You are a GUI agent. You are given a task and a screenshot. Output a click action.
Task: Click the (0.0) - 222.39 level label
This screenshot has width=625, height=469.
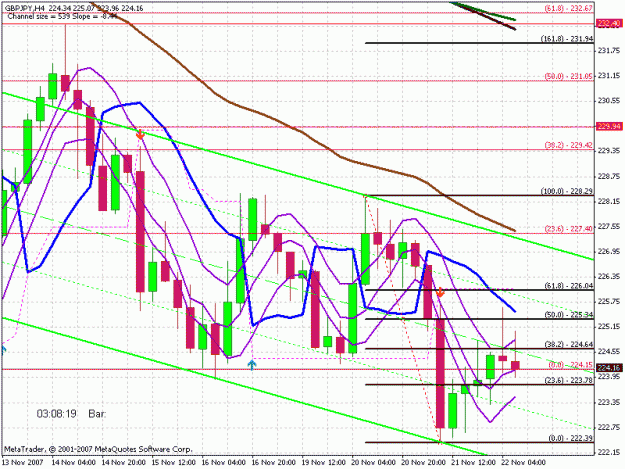(x=571, y=438)
